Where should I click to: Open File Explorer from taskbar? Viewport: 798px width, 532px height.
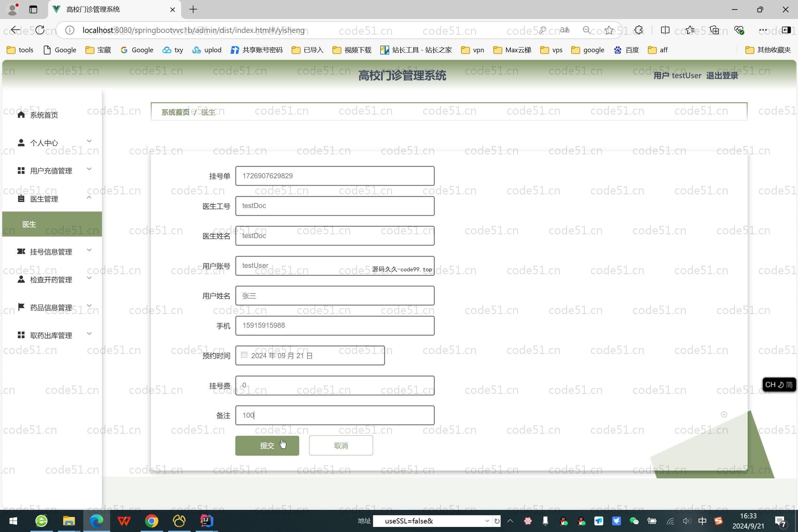coord(69,521)
